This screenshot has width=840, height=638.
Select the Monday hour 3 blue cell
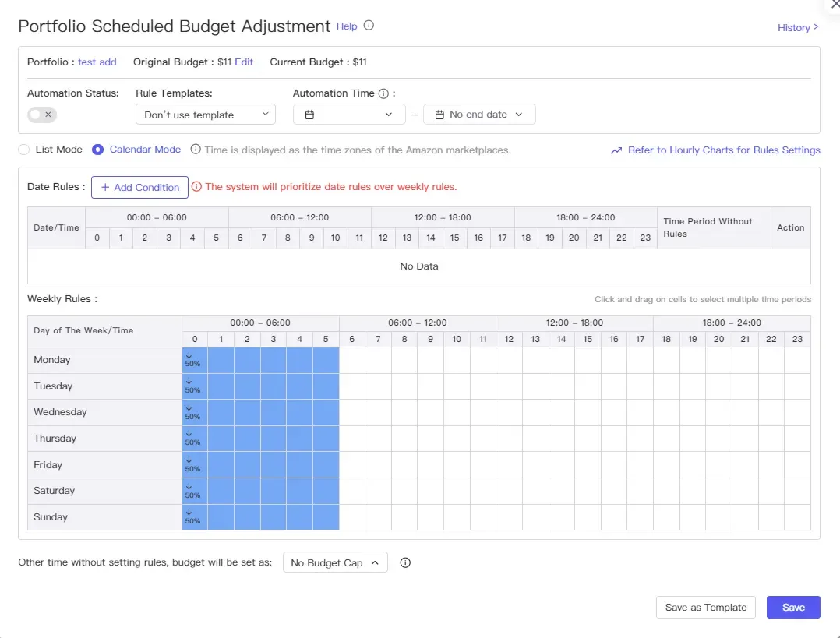coord(274,360)
